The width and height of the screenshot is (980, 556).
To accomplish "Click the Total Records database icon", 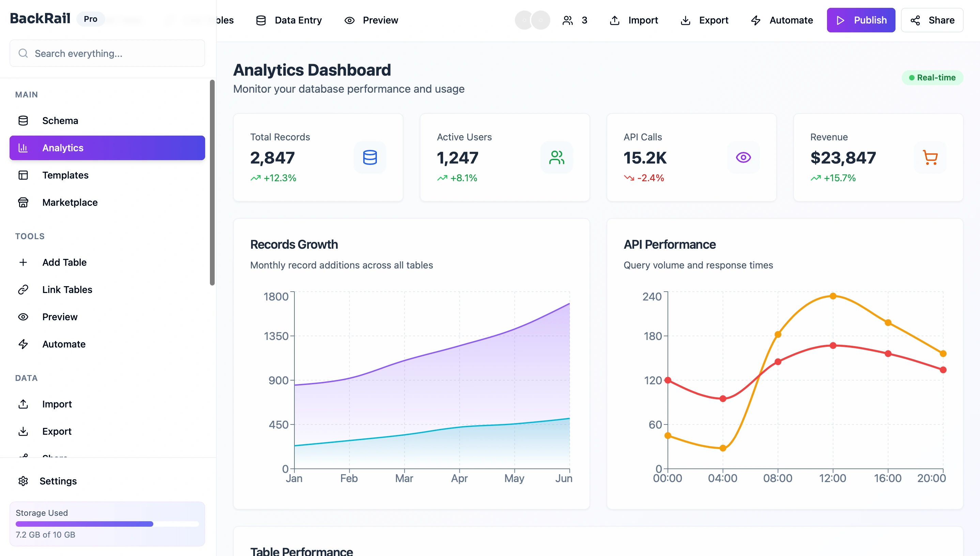I will (x=370, y=157).
